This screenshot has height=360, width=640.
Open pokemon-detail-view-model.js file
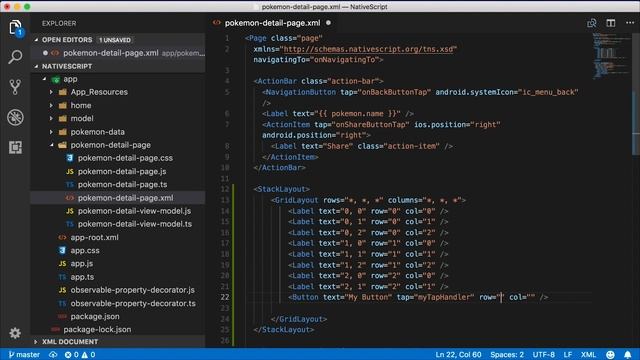[134, 211]
